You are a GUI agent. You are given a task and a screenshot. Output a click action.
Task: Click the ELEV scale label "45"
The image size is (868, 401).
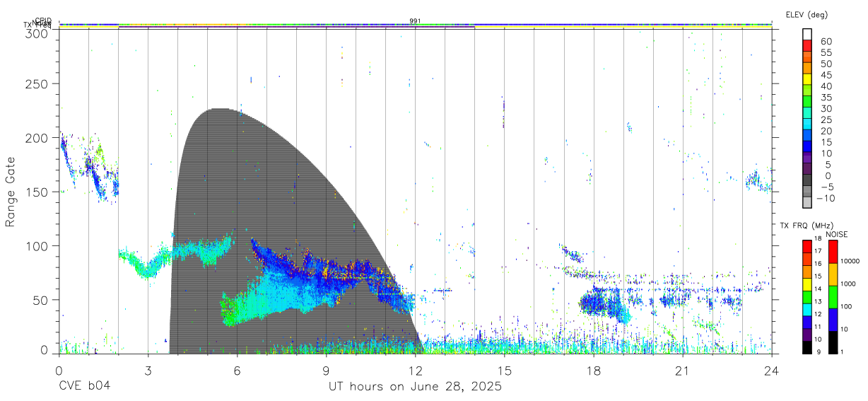826,75
